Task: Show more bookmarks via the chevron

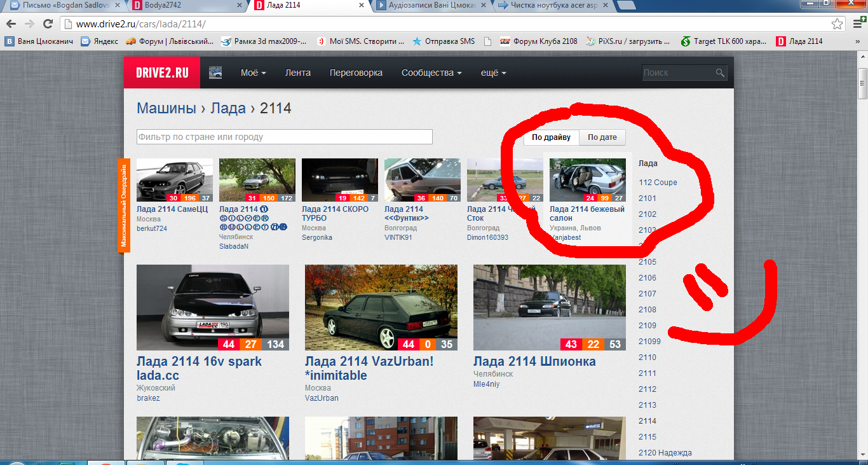Action: (x=858, y=41)
